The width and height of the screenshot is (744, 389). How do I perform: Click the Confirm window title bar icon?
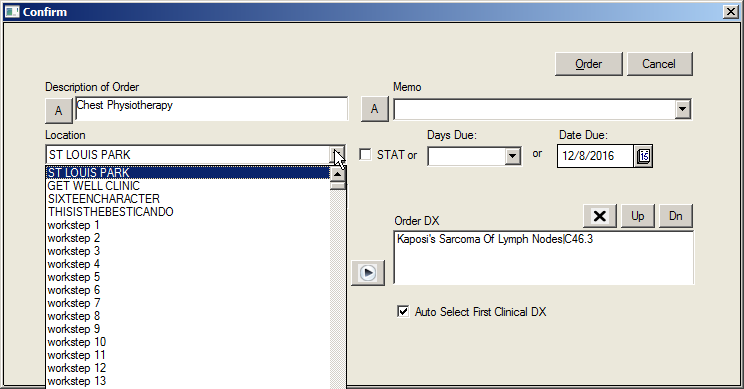pos(12,12)
